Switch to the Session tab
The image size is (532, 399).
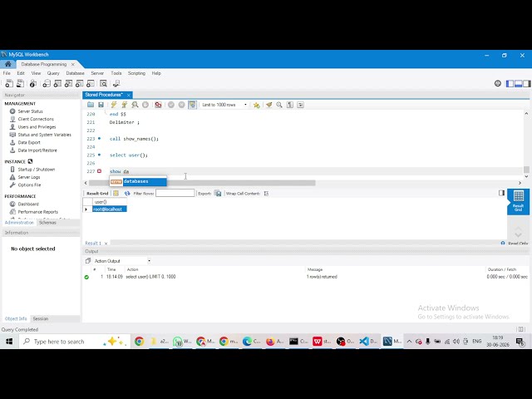(41, 318)
